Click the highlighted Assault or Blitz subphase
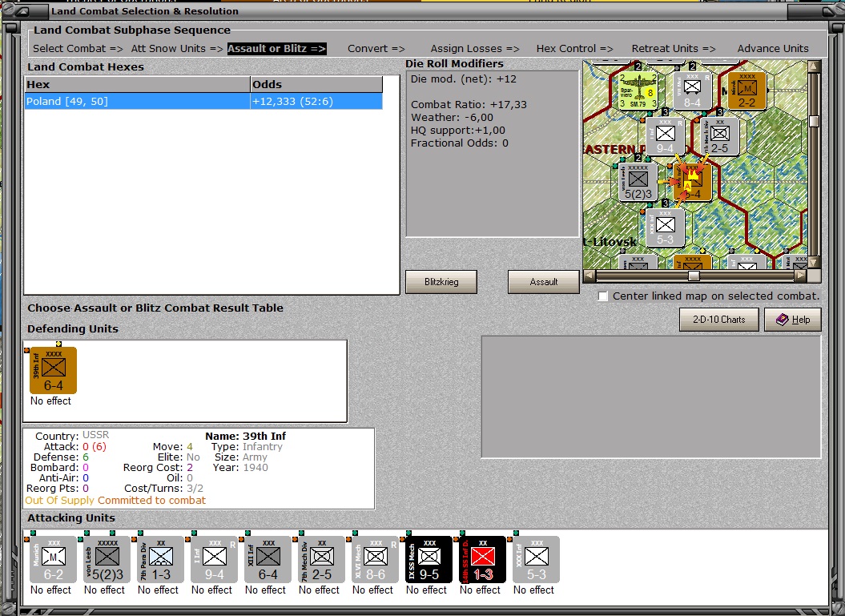The width and height of the screenshot is (845, 616). coord(276,49)
